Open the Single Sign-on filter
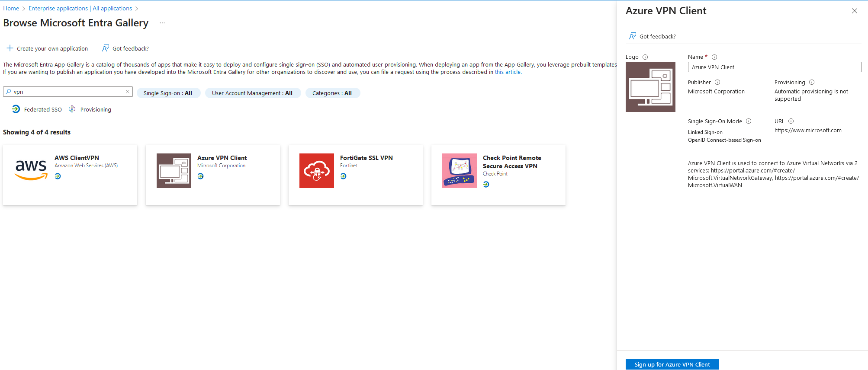This screenshot has height=370, width=868. pyautogui.click(x=168, y=93)
